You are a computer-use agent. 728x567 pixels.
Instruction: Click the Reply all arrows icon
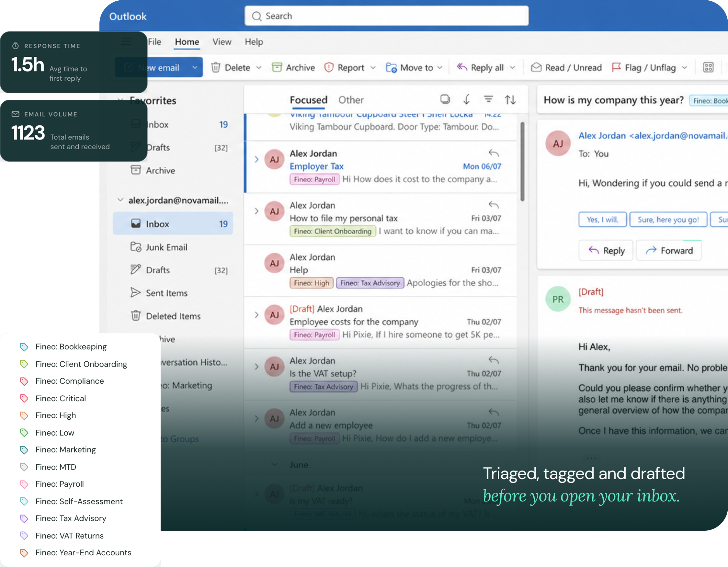point(462,67)
